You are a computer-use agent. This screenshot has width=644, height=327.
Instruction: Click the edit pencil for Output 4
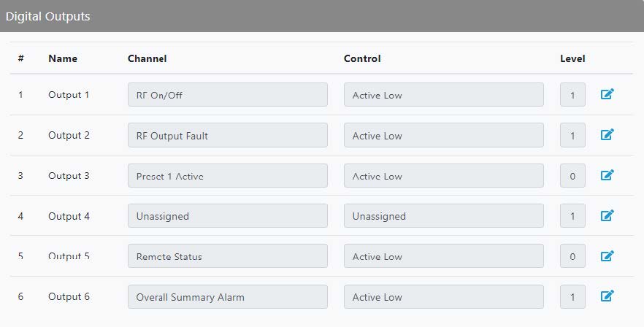pyautogui.click(x=607, y=216)
